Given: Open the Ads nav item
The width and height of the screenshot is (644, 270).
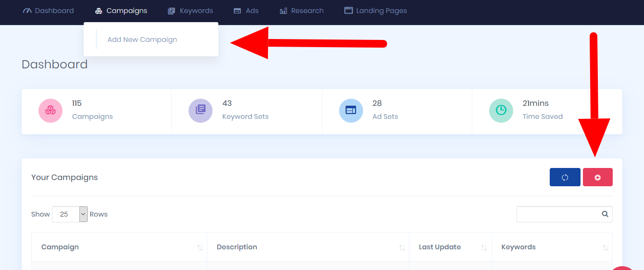Looking at the screenshot, I should point(246,11).
